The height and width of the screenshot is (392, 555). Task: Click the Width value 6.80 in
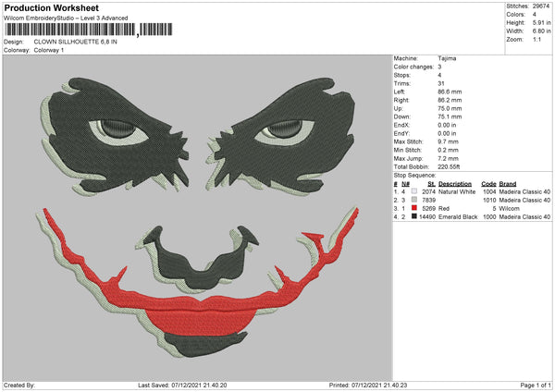(541, 31)
